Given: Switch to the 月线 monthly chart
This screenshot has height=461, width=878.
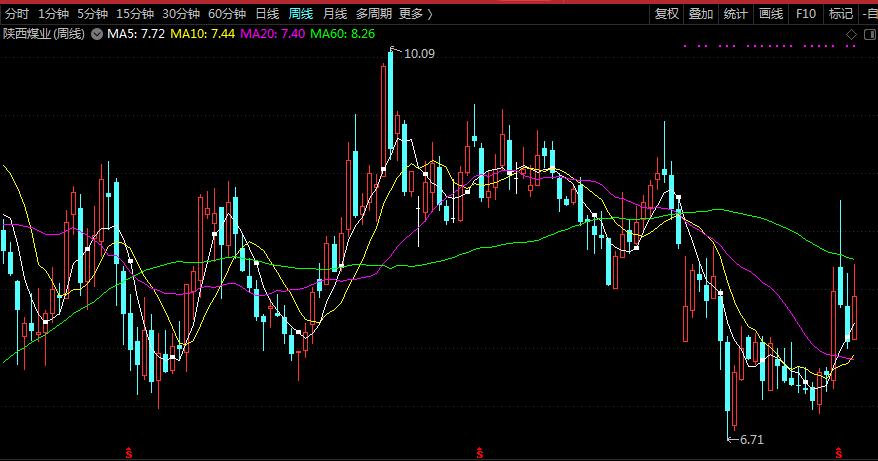Looking at the screenshot, I should pos(335,14).
